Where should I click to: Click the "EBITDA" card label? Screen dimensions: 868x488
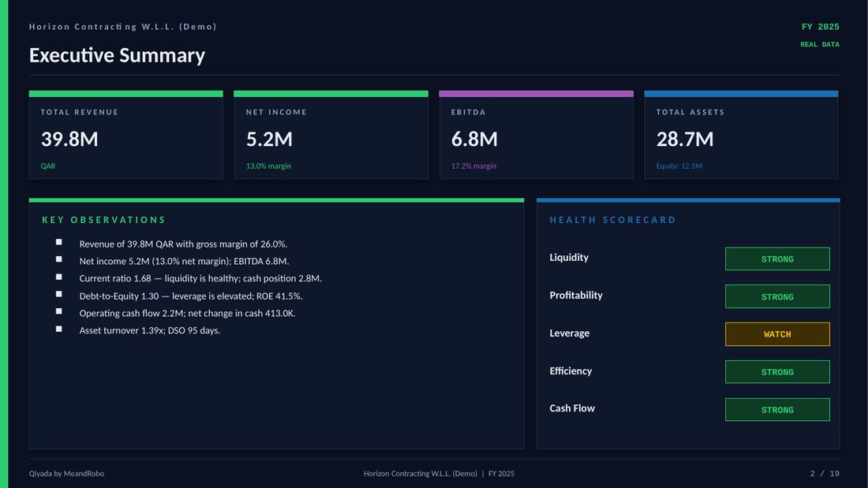[468, 112]
